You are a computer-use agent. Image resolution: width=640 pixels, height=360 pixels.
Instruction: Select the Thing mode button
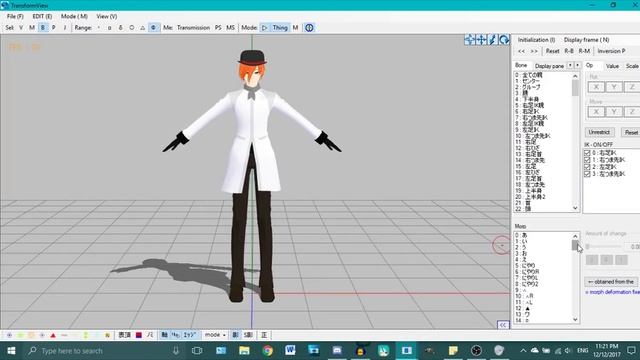click(x=280, y=28)
